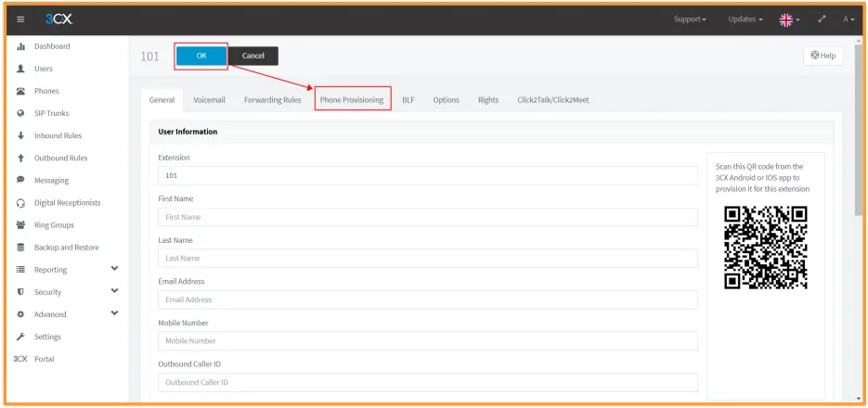Click the Security shield icon
The image size is (868, 408).
(x=21, y=292)
